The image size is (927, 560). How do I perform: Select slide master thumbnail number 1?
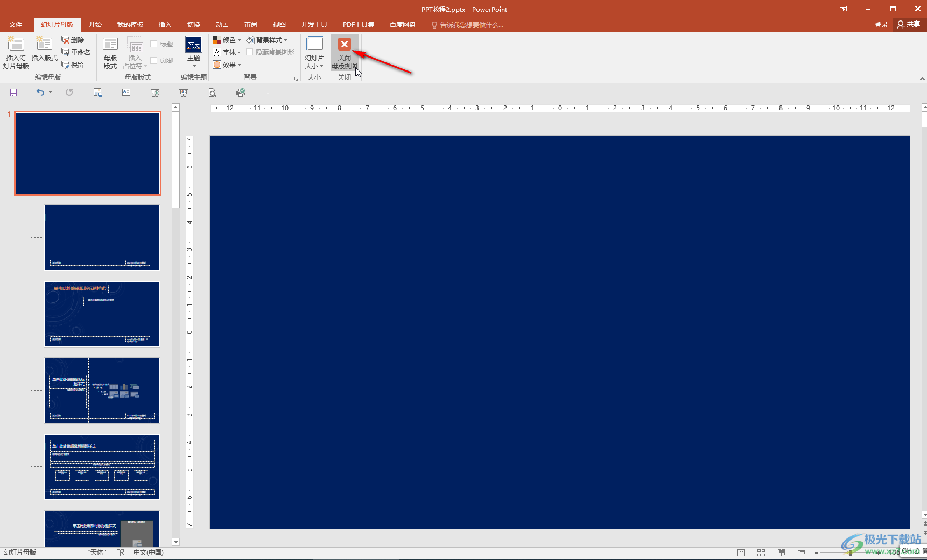pos(88,153)
